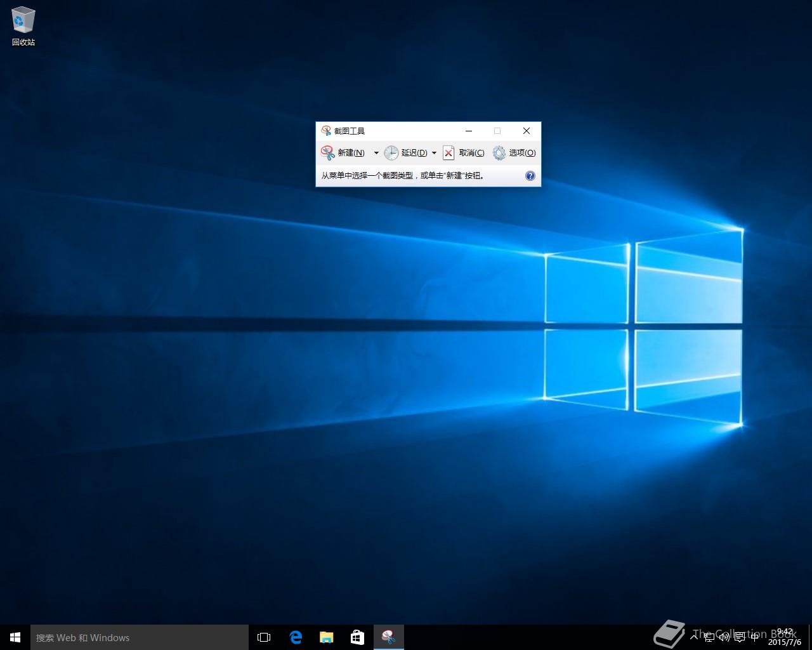This screenshot has width=812, height=650.
Task: Open Task View on the taskbar
Action: (x=264, y=637)
